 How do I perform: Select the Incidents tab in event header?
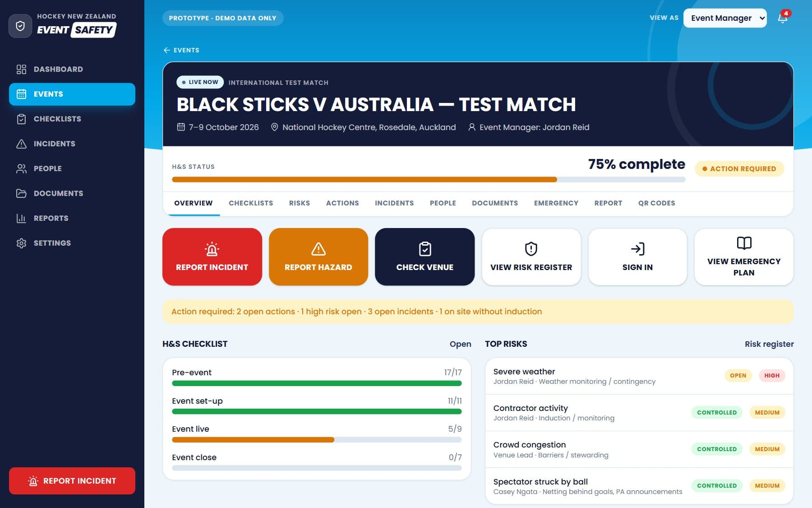pyautogui.click(x=394, y=203)
